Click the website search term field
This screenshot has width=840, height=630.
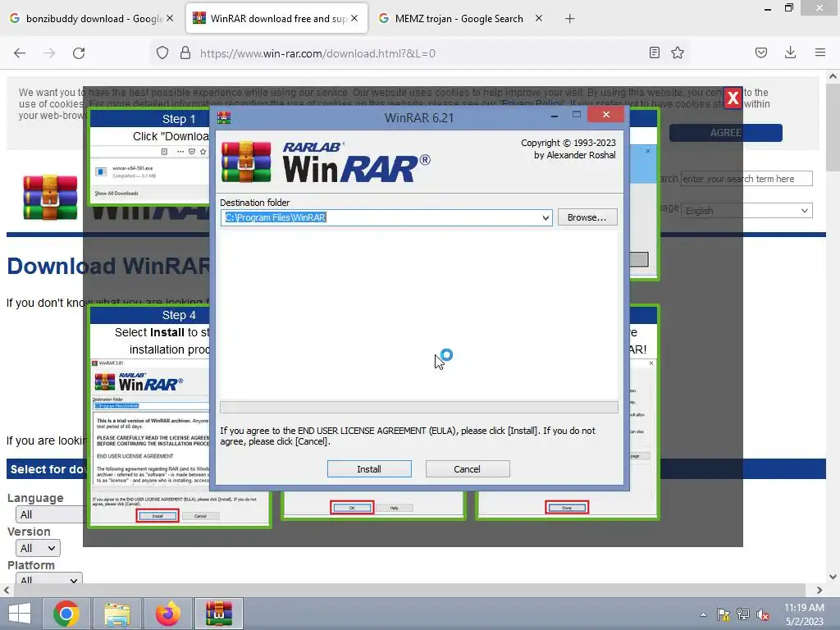tap(746, 179)
